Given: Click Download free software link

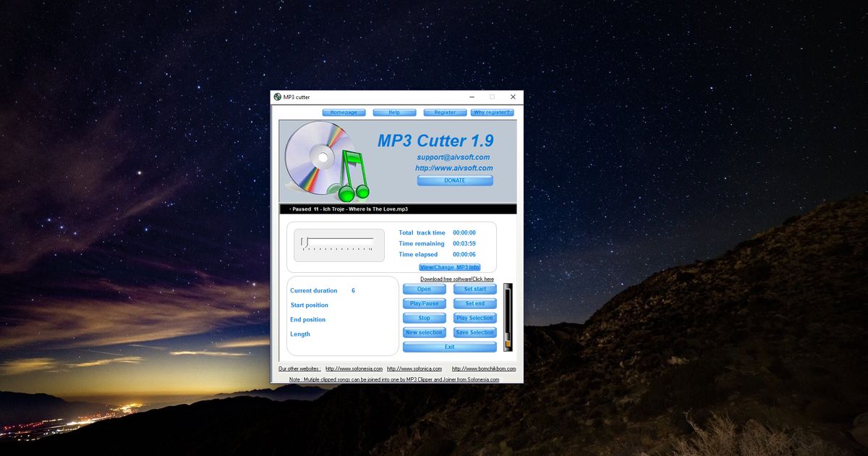Looking at the screenshot, I should point(457,279).
